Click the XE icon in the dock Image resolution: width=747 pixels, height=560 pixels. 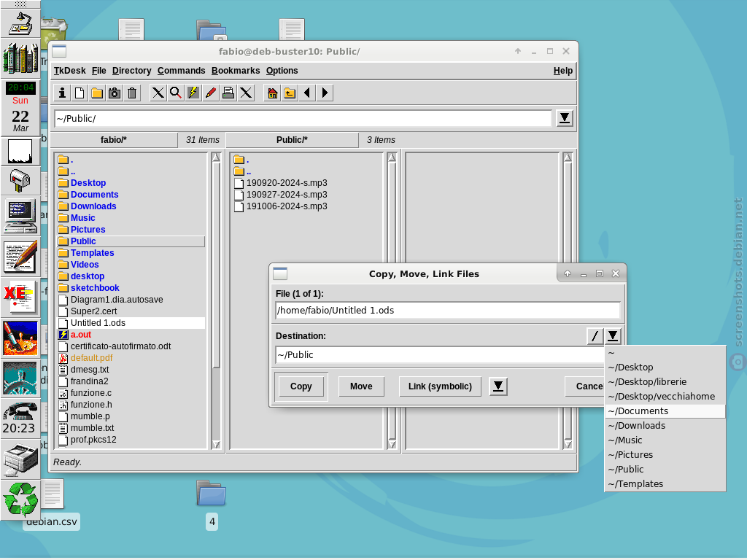pos(20,297)
